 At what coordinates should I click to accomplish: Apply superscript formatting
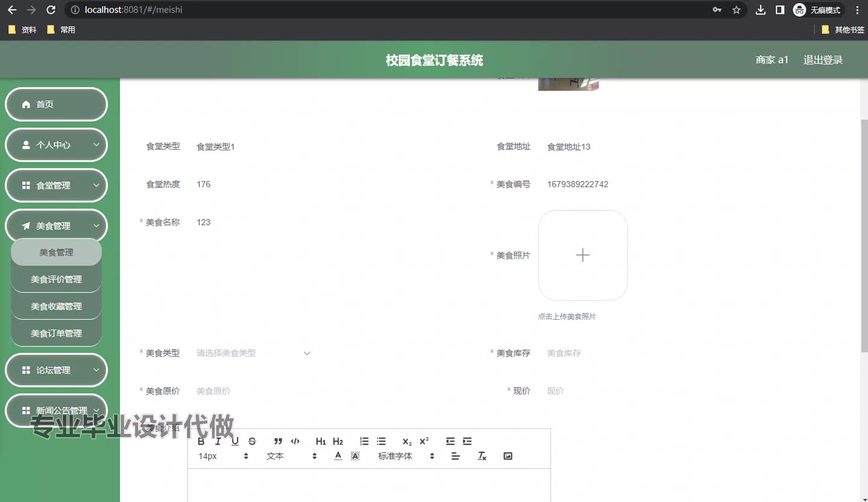(x=424, y=441)
